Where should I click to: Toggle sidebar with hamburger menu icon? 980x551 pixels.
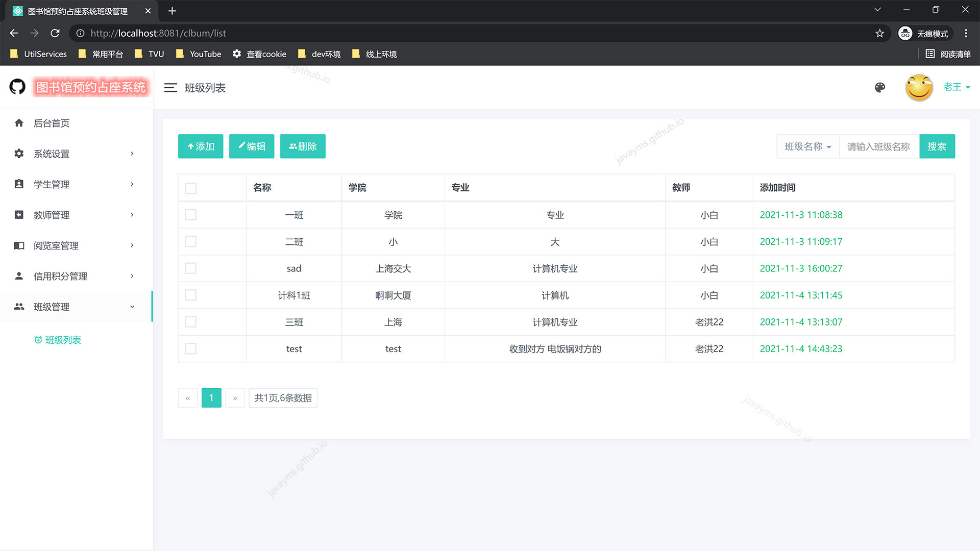170,88
